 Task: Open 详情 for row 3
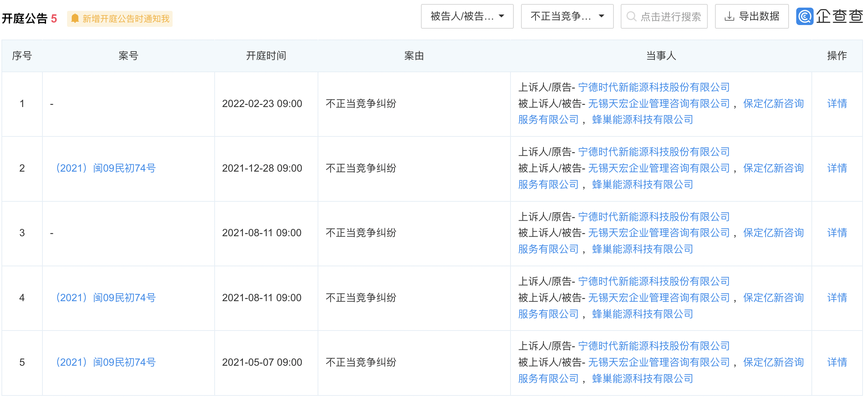837,233
